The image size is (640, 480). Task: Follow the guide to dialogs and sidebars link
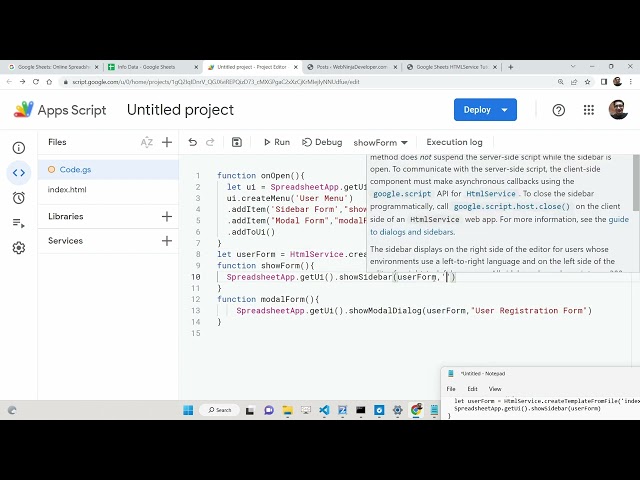tap(412, 232)
